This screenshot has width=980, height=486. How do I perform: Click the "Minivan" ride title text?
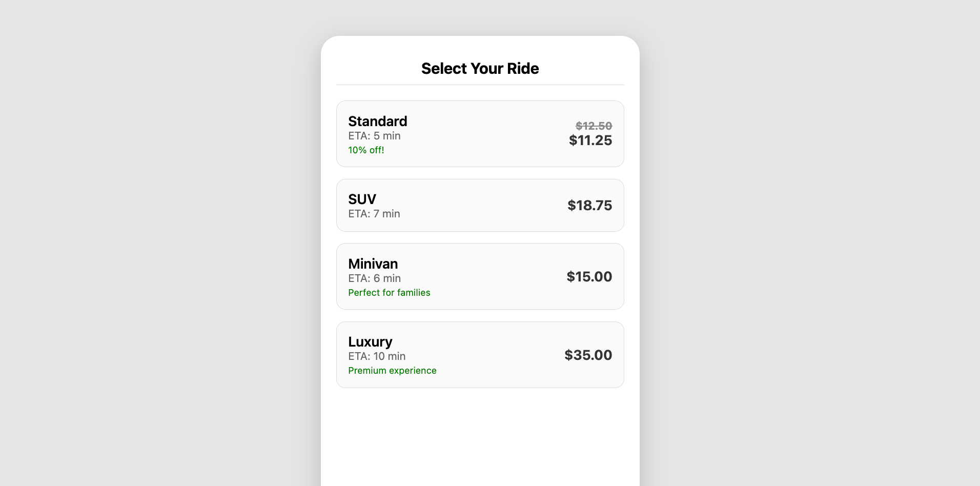pyautogui.click(x=373, y=264)
